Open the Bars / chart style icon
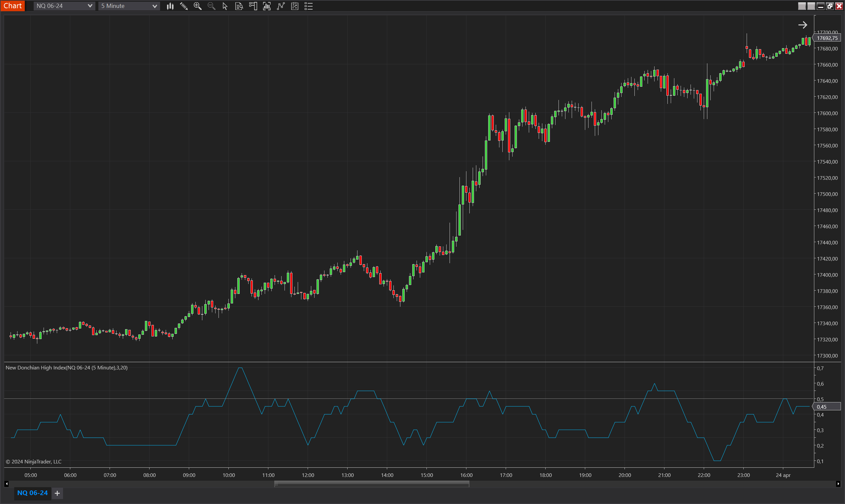 point(170,6)
